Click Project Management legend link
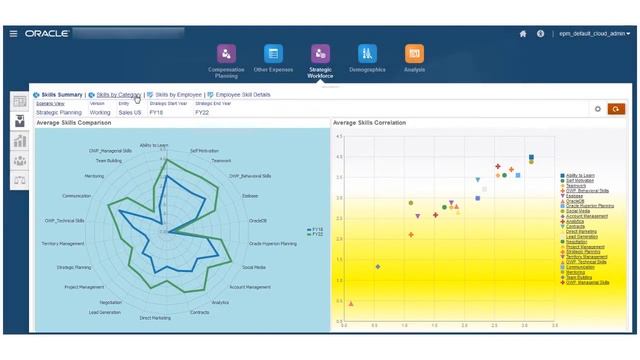 (x=585, y=247)
